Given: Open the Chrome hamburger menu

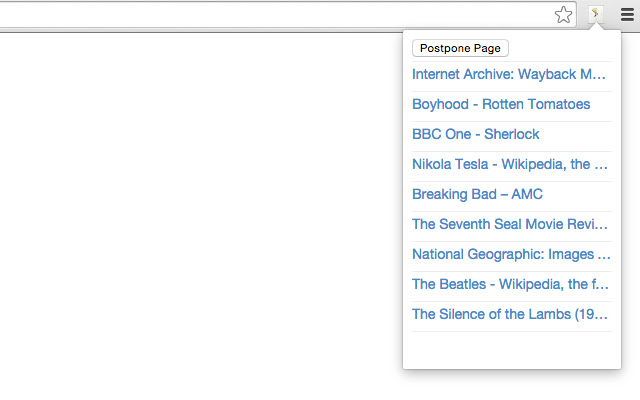Looking at the screenshot, I should [627, 14].
